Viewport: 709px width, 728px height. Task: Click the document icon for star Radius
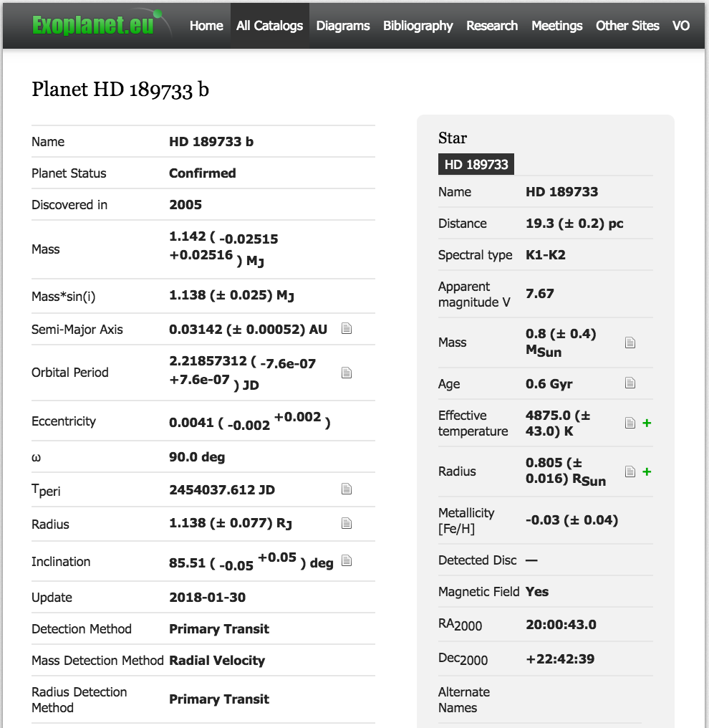pyautogui.click(x=630, y=471)
